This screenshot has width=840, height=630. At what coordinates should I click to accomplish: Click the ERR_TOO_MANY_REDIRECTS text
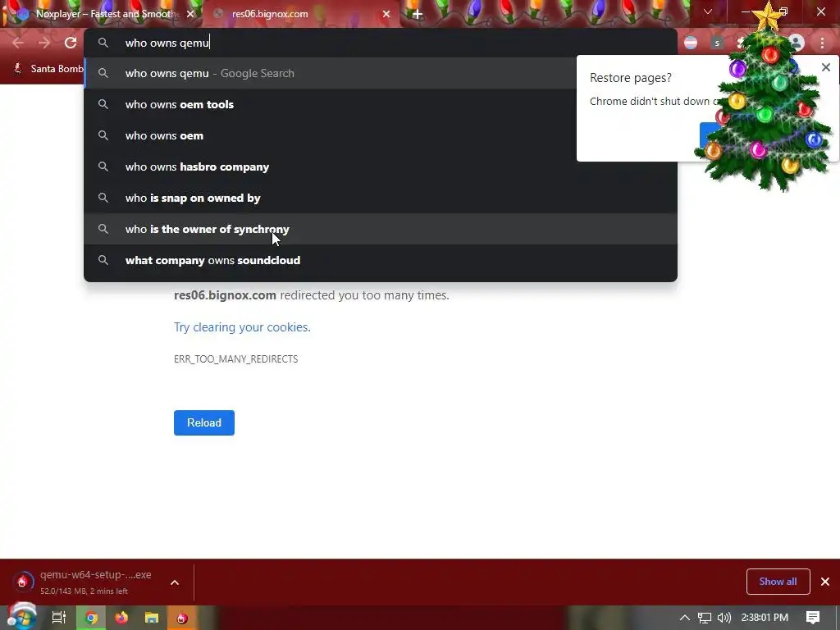pyautogui.click(x=235, y=359)
